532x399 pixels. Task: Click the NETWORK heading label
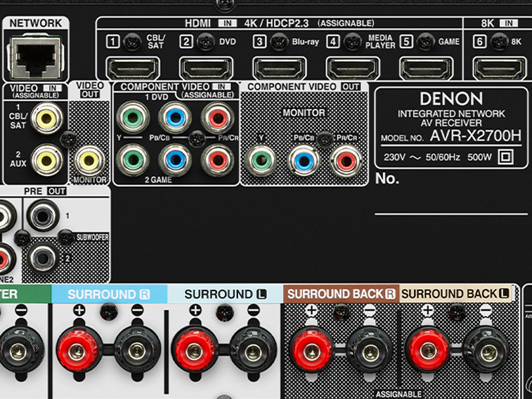coord(36,23)
